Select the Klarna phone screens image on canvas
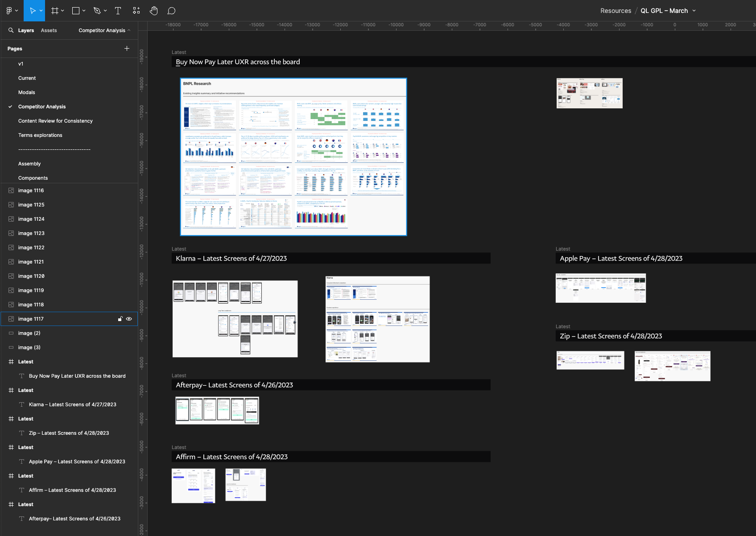This screenshot has height=536, width=756. (235, 319)
